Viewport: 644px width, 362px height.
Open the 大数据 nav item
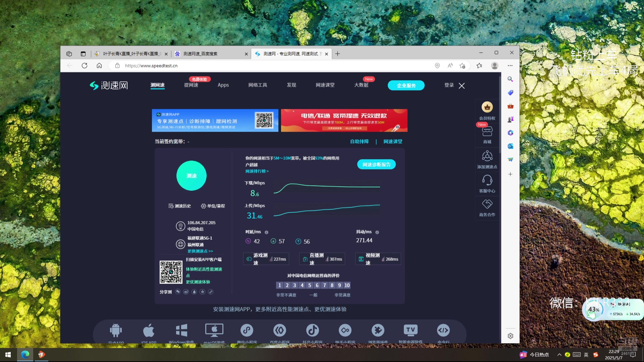click(361, 85)
